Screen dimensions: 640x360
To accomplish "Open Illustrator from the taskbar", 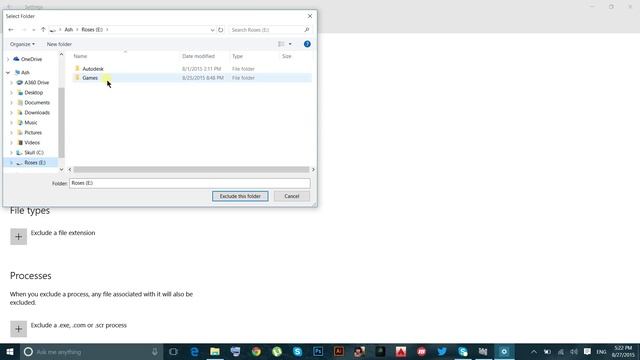I will tap(339, 352).
